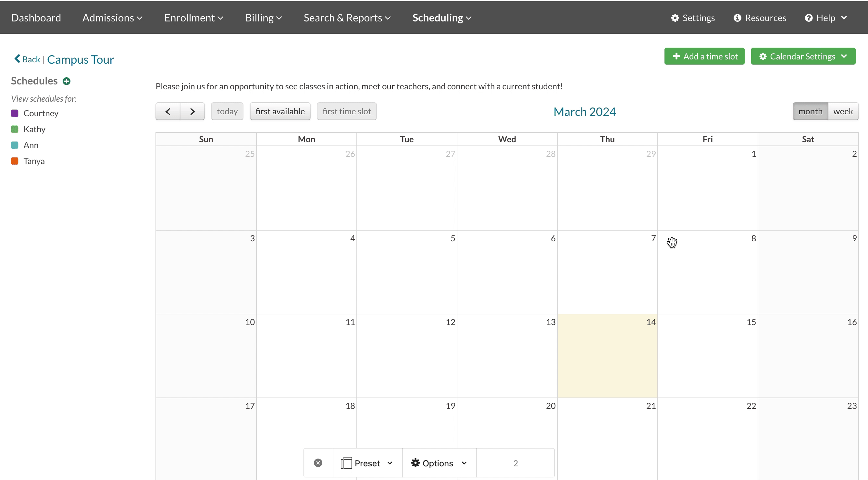This screenshot has height=480, width=868.
Task: Open the Preset dropdown
Action: (367, 463)
